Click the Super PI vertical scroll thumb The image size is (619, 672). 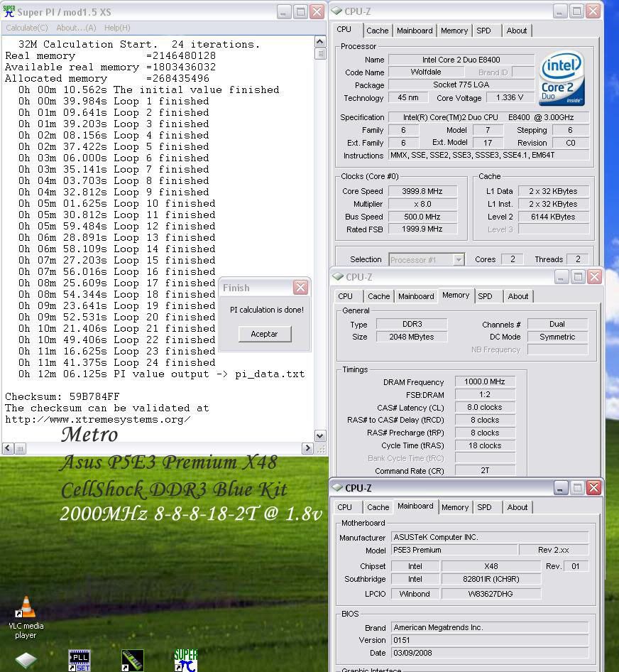(320, 53)
